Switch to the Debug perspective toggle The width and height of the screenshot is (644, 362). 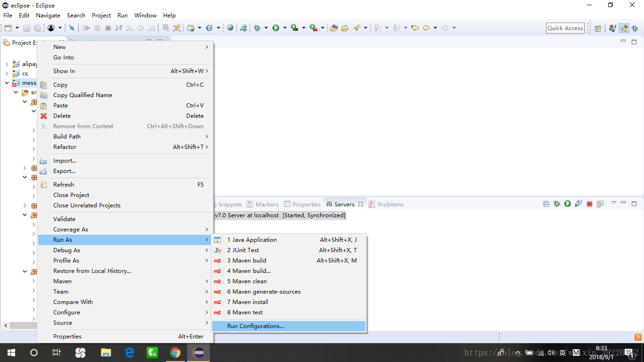635,28
